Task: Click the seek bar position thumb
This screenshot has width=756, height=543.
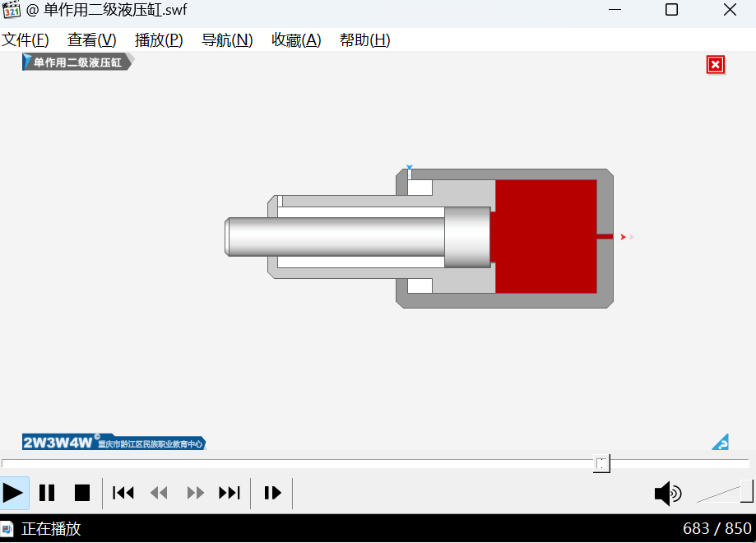Action: 601,464
